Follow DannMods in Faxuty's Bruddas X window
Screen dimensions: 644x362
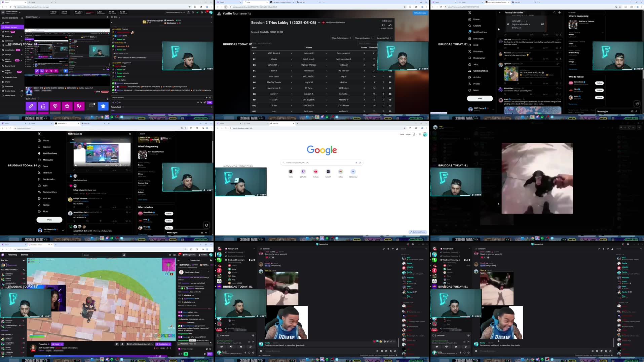(599, 83)
